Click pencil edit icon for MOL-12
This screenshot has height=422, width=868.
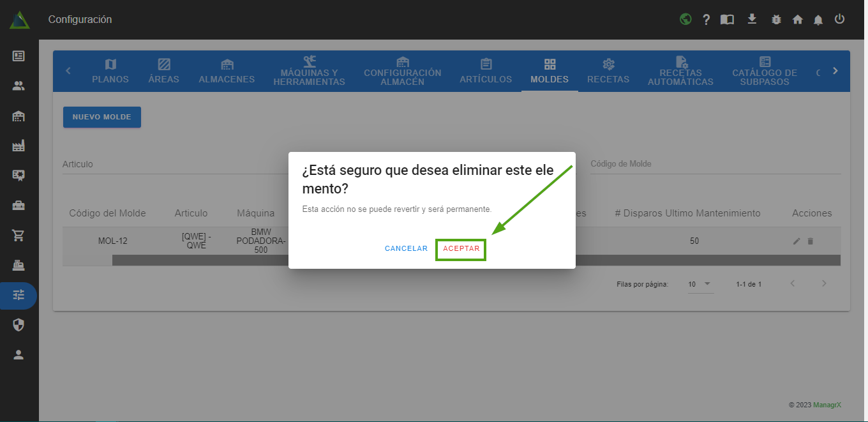tap(797, 241)
